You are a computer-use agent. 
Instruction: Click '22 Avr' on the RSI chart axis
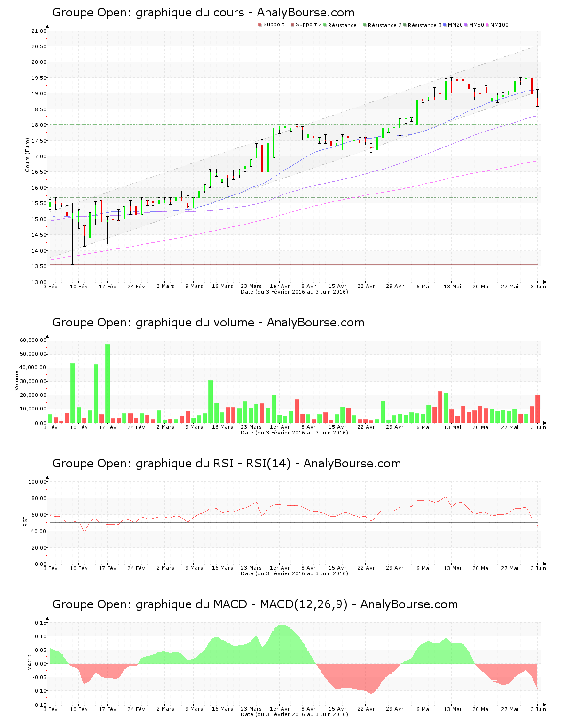[x=366, y=568]
